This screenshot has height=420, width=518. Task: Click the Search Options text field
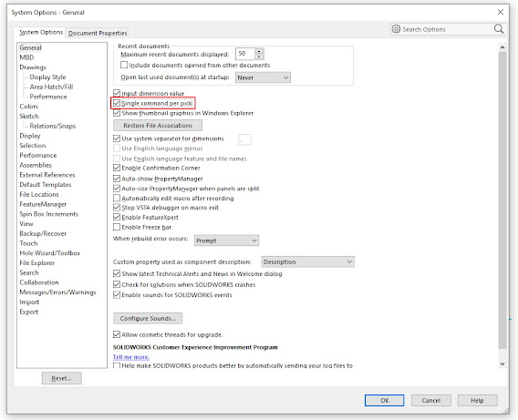click(x=446, y=29)
